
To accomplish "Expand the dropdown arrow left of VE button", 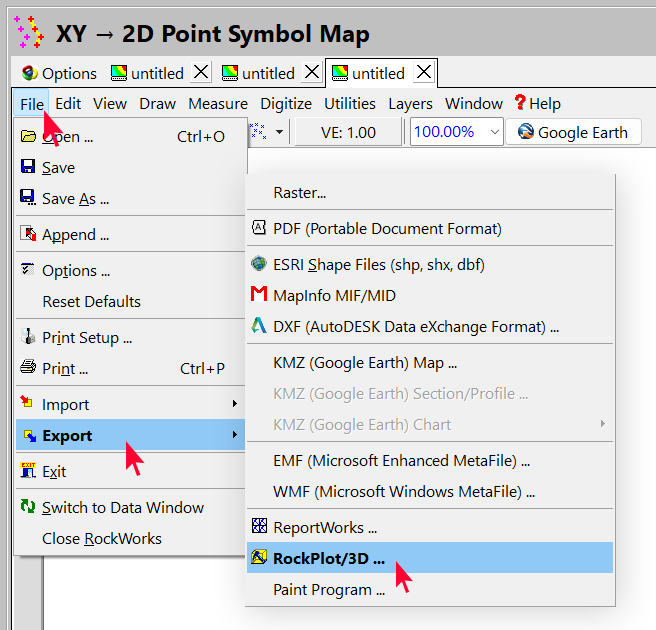I will pos(279,132).
